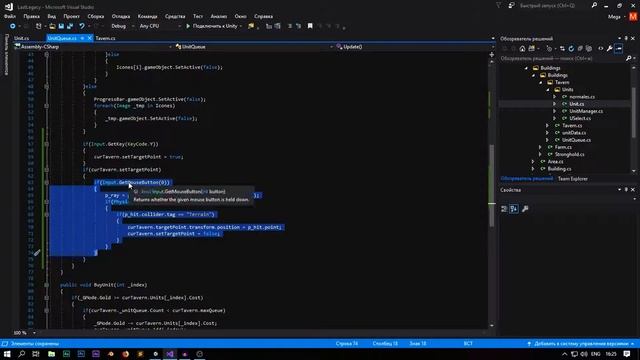
Task: Open the 100 % zoom dropdown
Action: pyautogui.click(x=24, y=333)
